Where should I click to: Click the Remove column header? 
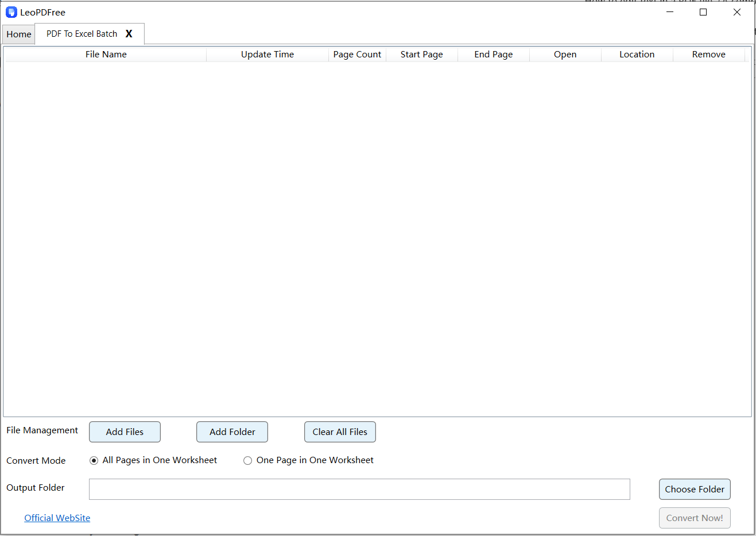click(708, 54)
